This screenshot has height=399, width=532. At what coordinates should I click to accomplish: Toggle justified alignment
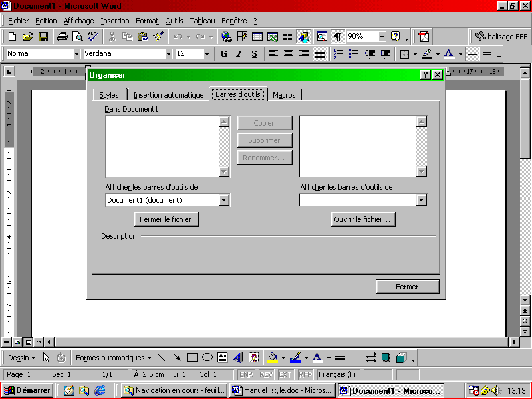pos(320,54)
